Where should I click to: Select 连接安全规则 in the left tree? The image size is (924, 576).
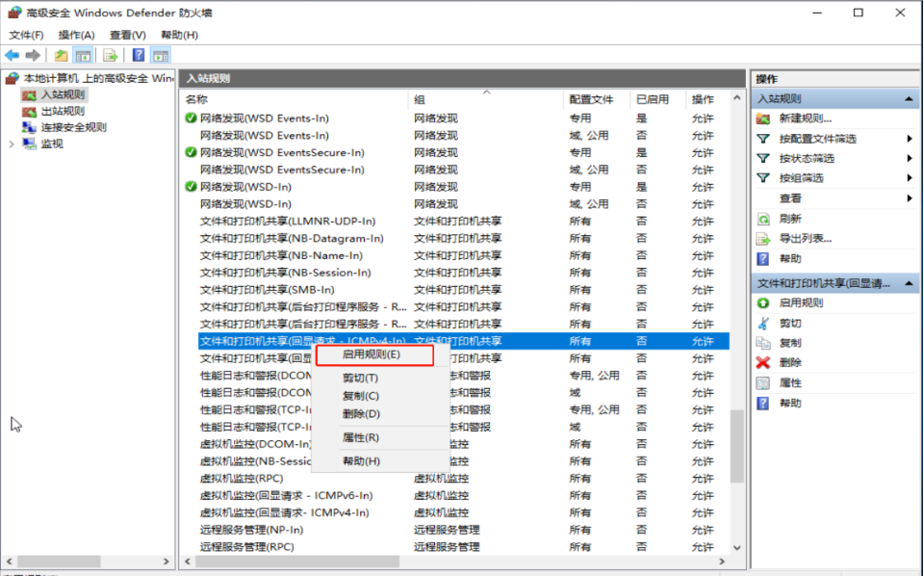click(74, 127)
